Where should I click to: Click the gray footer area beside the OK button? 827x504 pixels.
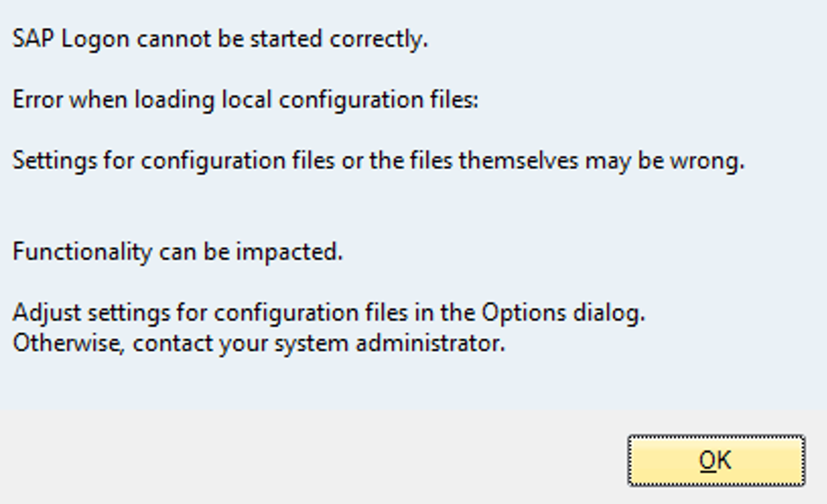coord(311,456)
